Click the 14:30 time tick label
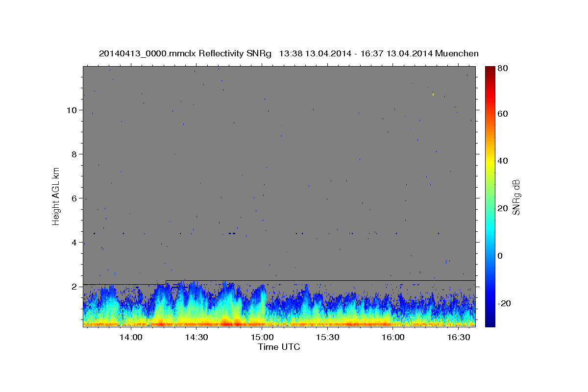The width and height of the screenshot is (588, 392). coord(196,338)
